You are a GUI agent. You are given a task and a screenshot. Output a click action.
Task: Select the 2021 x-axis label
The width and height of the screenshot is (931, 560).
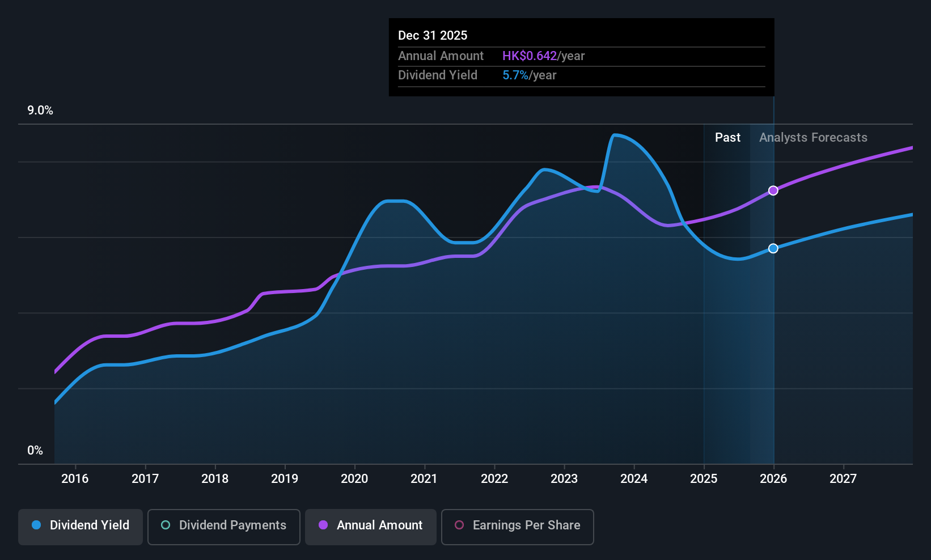pos(424,478)
